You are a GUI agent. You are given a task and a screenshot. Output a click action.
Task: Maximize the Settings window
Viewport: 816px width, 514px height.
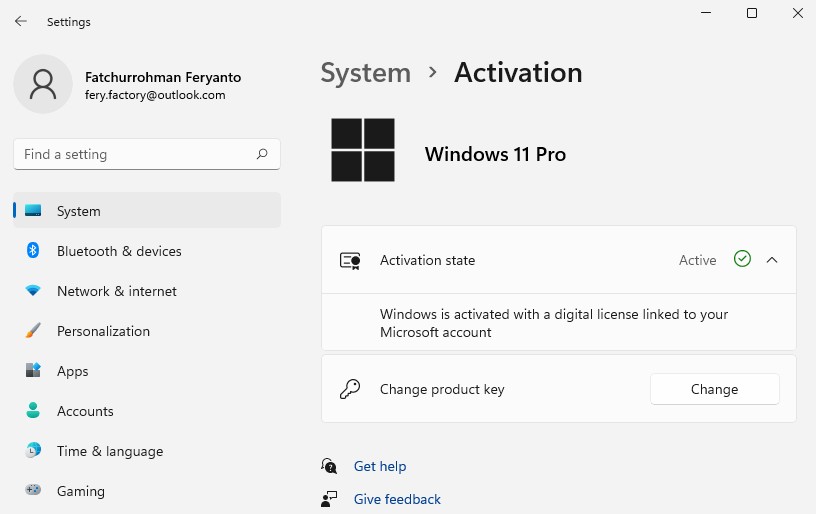click(x=751, y=13)
